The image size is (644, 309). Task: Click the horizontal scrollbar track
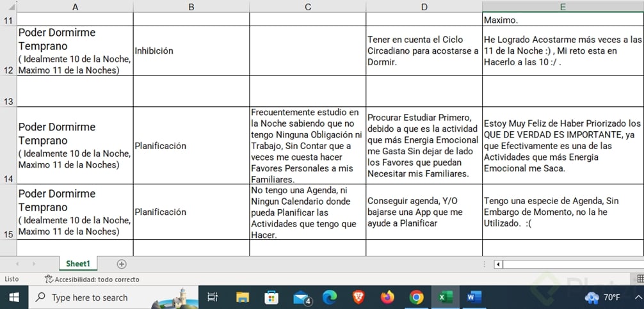click(x=574, y=264)
